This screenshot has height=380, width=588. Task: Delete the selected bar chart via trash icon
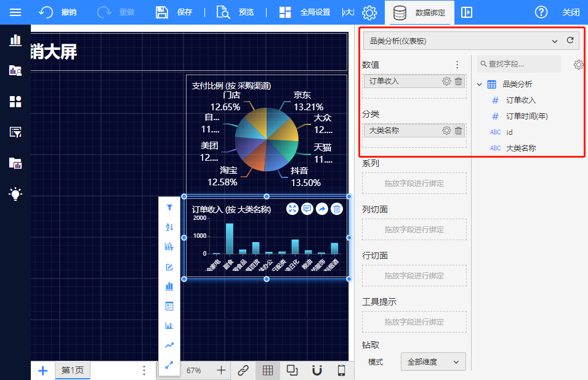pyautogui.click(x=337, y=209)
